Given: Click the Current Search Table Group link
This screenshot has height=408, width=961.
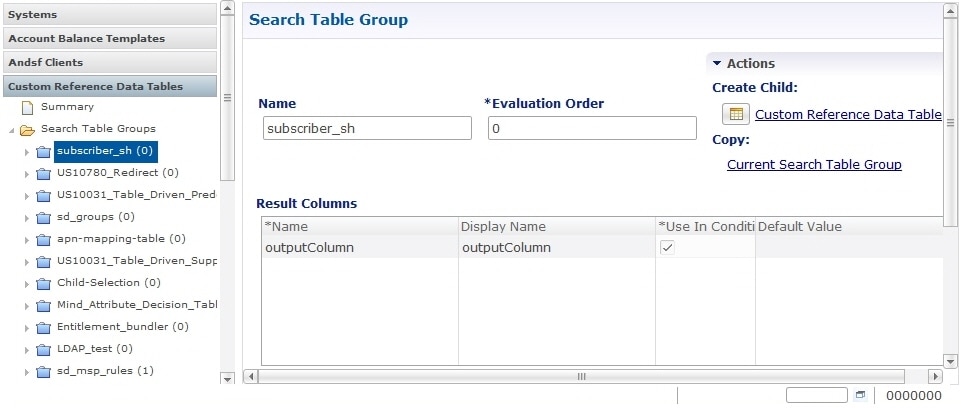Looking at the screenshot, I should click(814, 164).
